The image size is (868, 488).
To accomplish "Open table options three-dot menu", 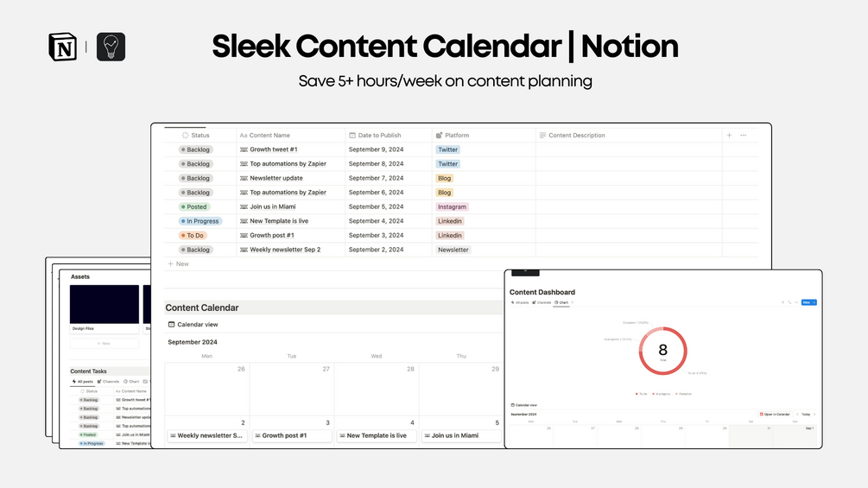I will [x=743, y=136].
